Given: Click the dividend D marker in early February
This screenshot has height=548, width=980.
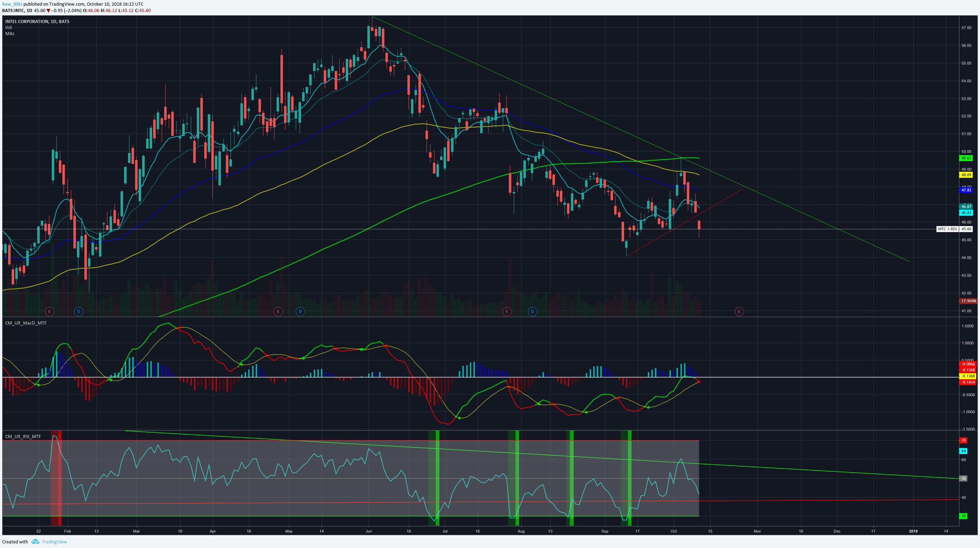Looking at the screenshot, I should [x=79, y=311].
